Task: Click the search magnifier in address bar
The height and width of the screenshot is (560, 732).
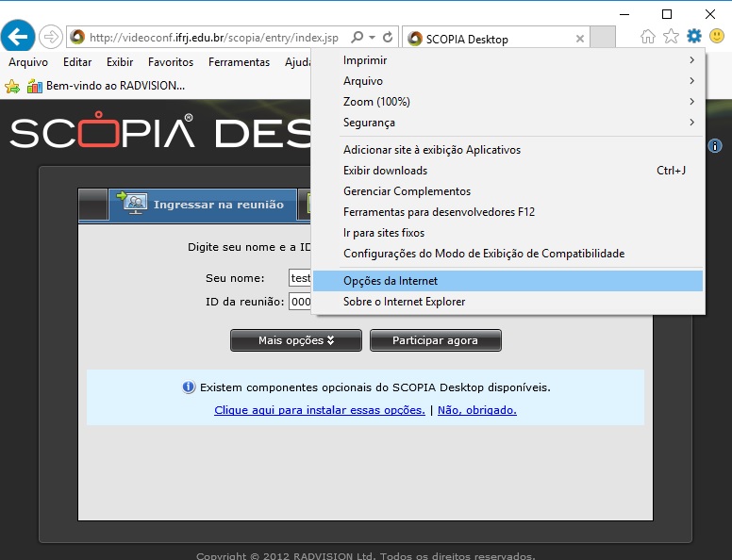Action: pyautogui.click(x=357, y=38)
